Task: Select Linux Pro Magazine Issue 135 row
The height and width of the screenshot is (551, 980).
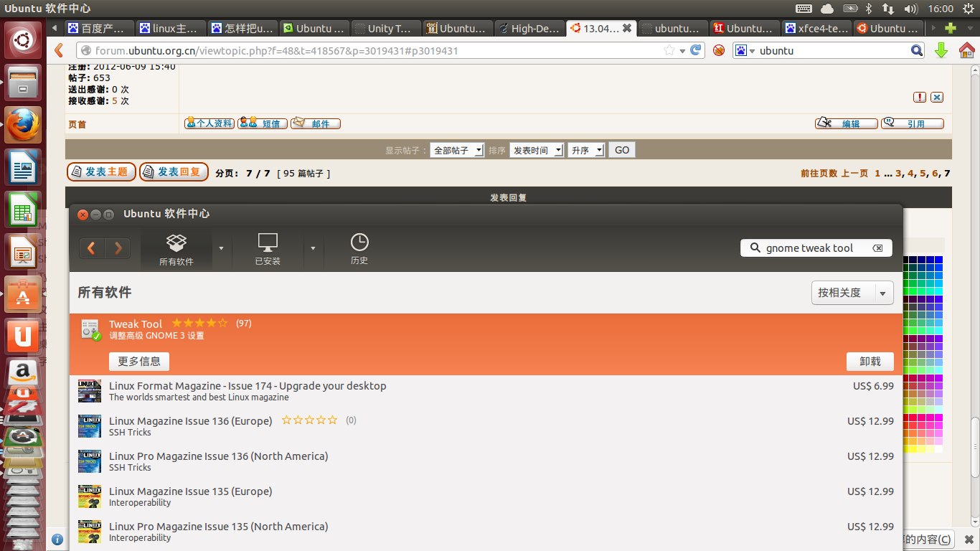Action: (x=486, y=532)
